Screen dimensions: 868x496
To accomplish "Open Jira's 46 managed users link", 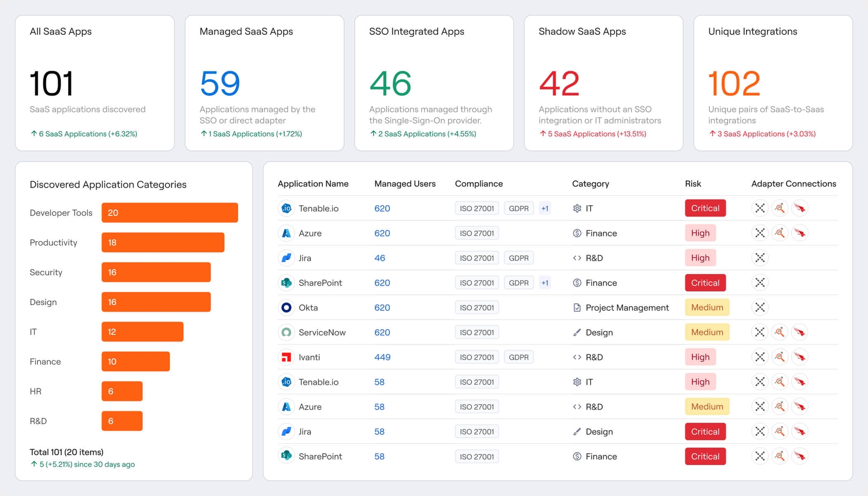I will 380,258.
